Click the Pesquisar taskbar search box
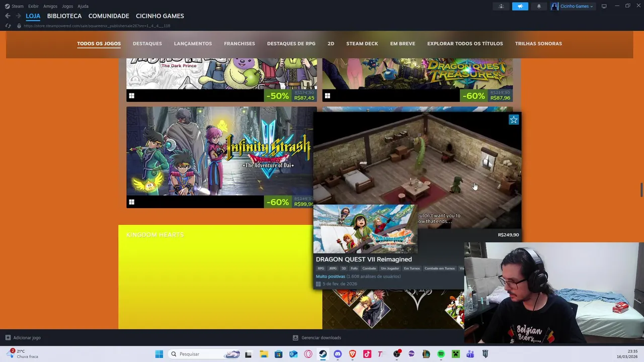Image resolution: width=644 pixels, height=362 pixels. point(205,354)
